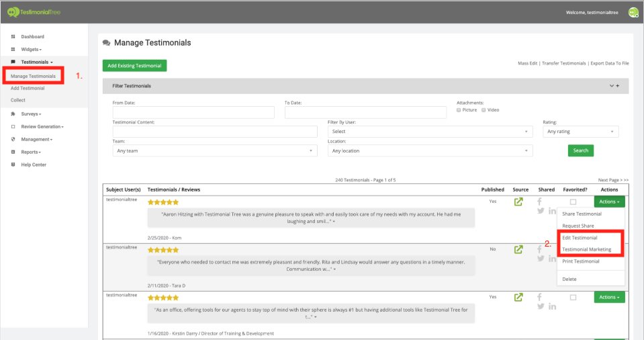644x340 pixels.
Task: Choose Print Testimonial from Actions menu
Action: [x=580, y=261]
